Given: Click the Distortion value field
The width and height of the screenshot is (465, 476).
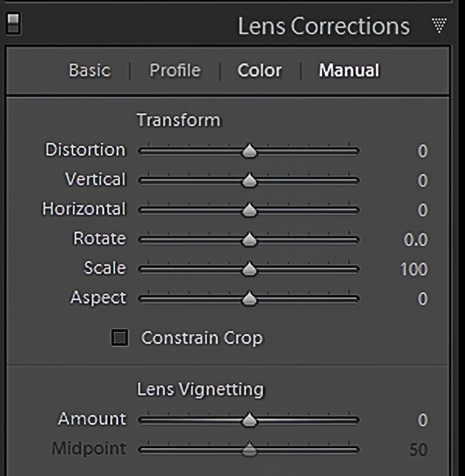Looking at the screenshot, I should [x=423, y=151].
